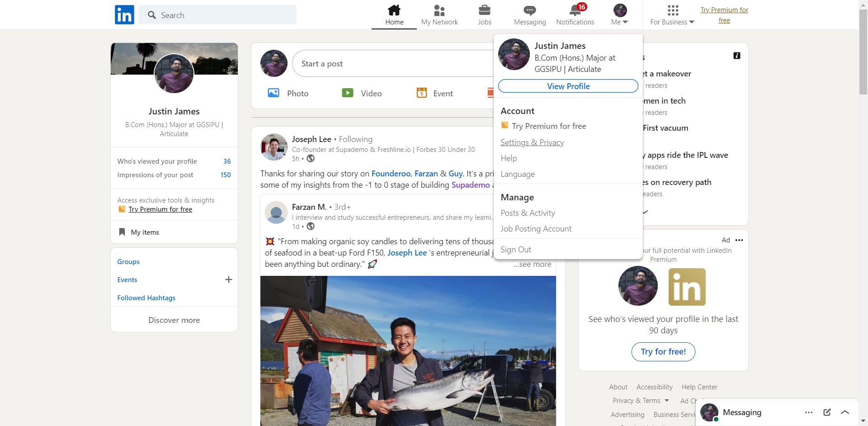Compose new message icon in Messaging bar
Viewport: 868px width, 426px height.
(827, 412)
